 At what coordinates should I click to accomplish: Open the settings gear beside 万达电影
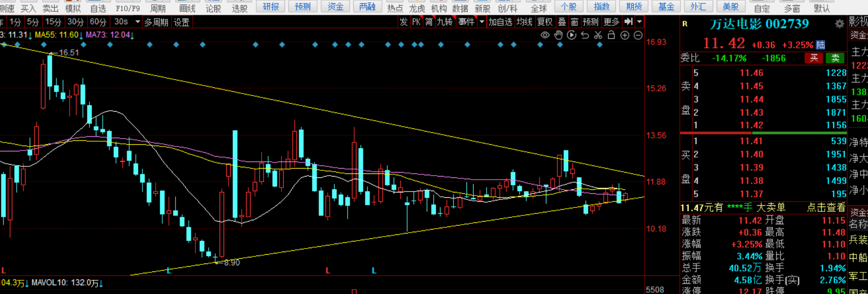[840, 24]
